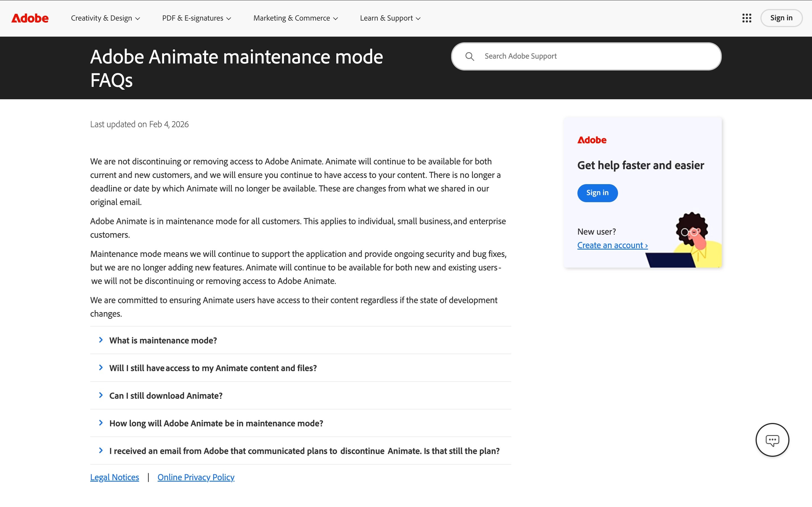
Task: Open the app launcher grid icon
Action: [747, 18]
